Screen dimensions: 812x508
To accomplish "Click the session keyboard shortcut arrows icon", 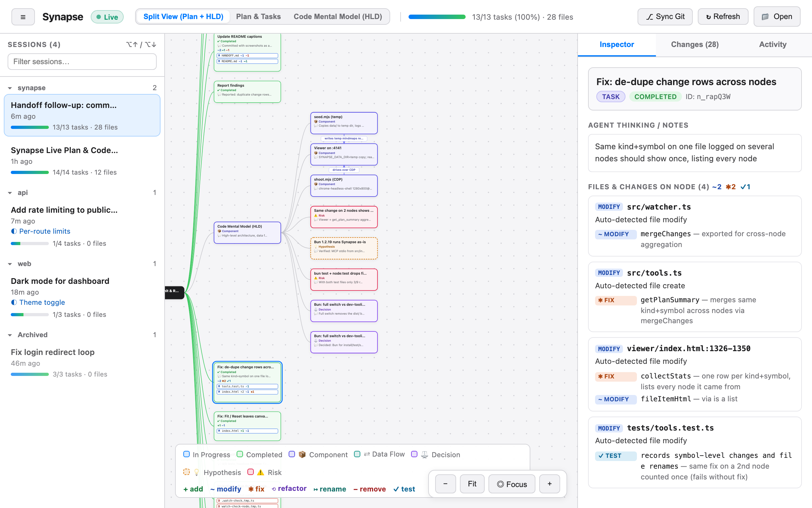I will [x=141, y=44].
